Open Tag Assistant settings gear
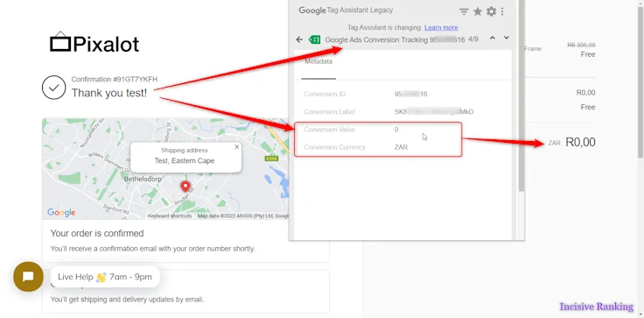This screenshot has width=644, height=318. tap(491, 11)
